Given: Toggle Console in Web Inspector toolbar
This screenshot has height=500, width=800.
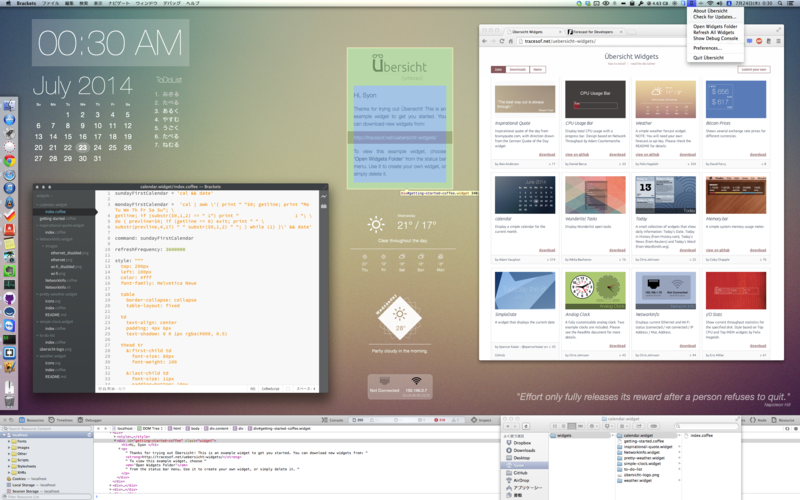Looking at the screenshot, I should coord(332,420).
